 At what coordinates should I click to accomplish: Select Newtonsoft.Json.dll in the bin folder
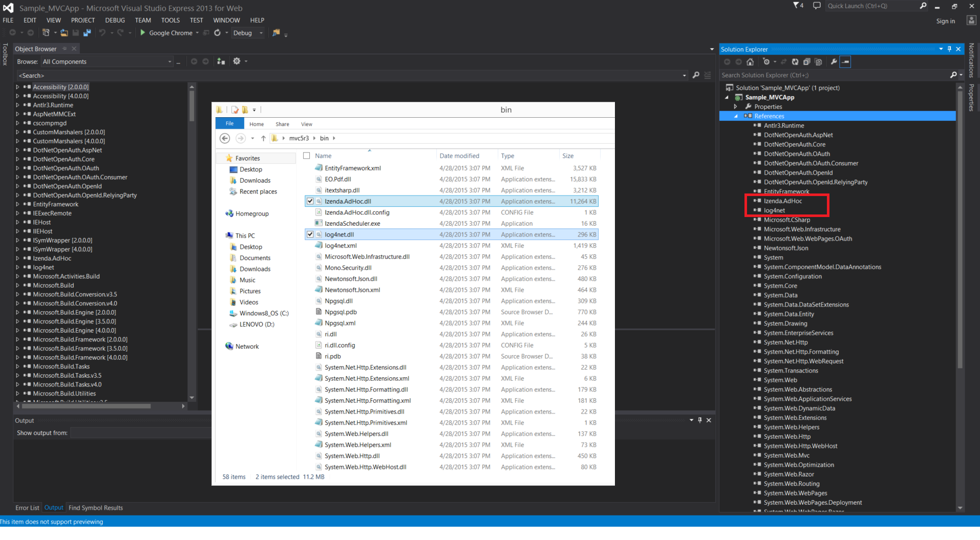pyautogui.click(x=351, y=279)
